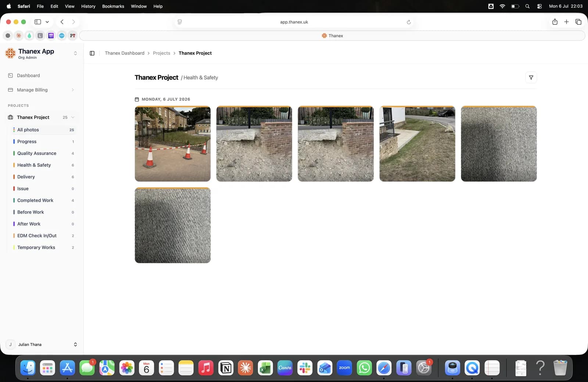Open the Bookmarks menu
588x382 pixels.
pos(113,6)
